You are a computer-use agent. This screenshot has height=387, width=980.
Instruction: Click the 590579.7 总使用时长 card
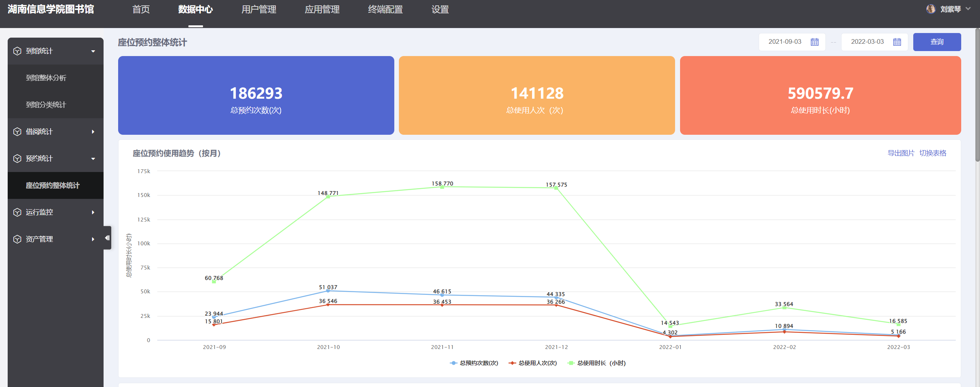point(820,95)
